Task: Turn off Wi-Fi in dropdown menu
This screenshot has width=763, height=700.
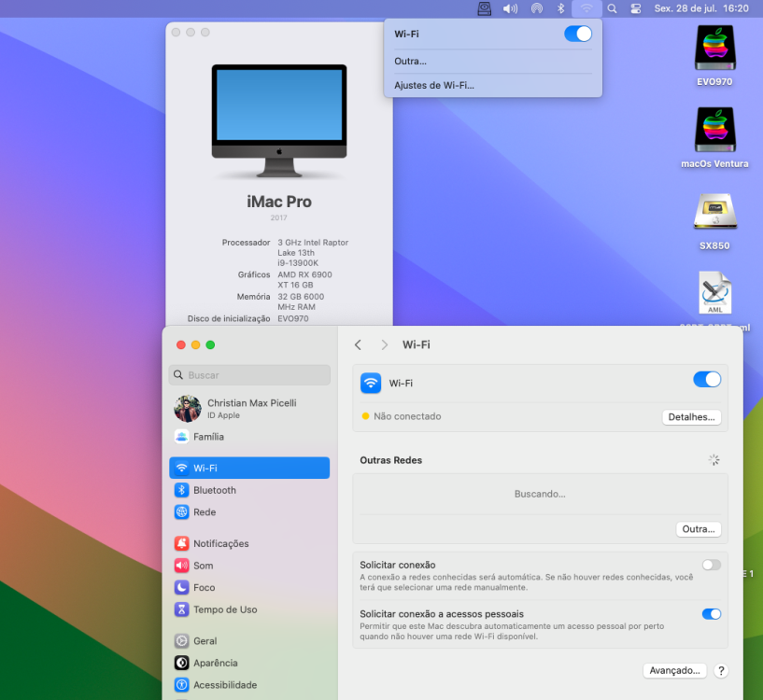Action: click(577, 34)
